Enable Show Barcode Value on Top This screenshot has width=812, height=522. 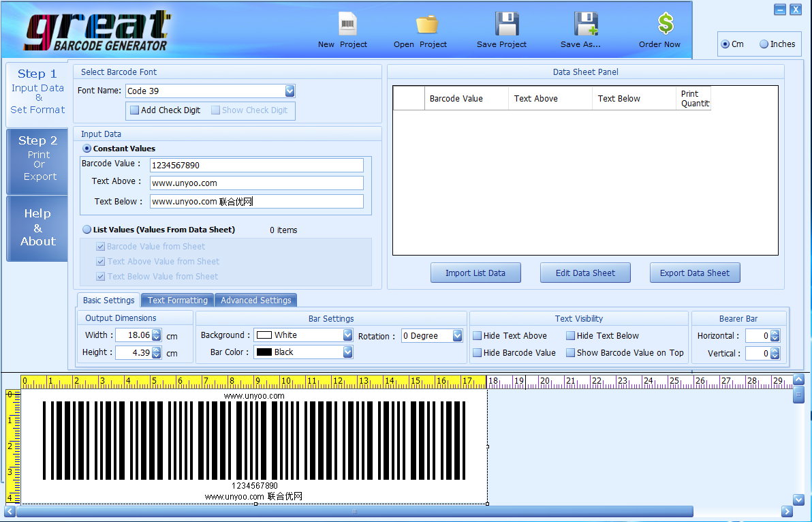[x=571, y=353]
